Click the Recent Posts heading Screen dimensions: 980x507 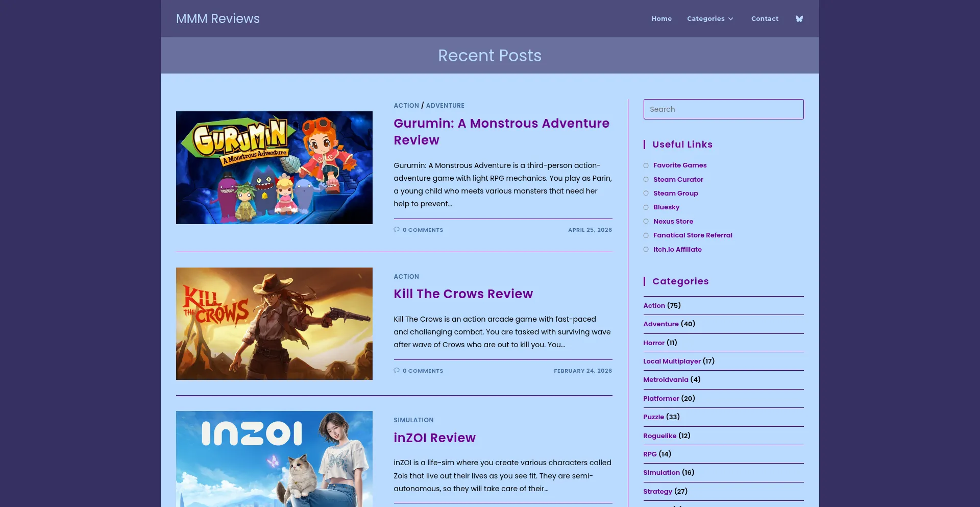click(x=490, y=55)
